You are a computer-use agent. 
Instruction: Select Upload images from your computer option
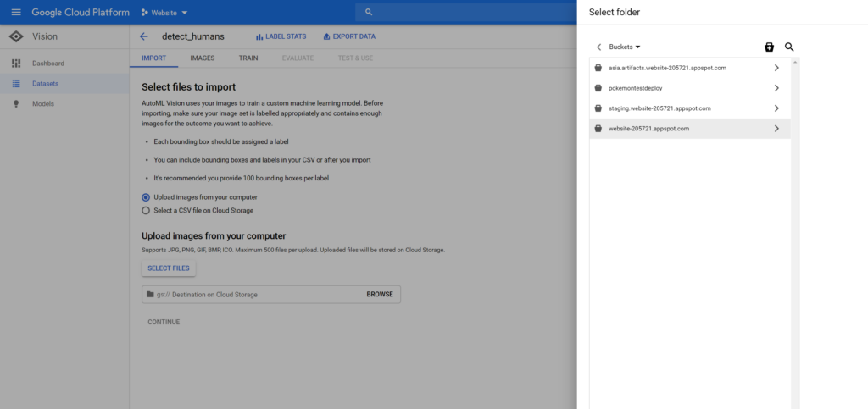point(146,196)
